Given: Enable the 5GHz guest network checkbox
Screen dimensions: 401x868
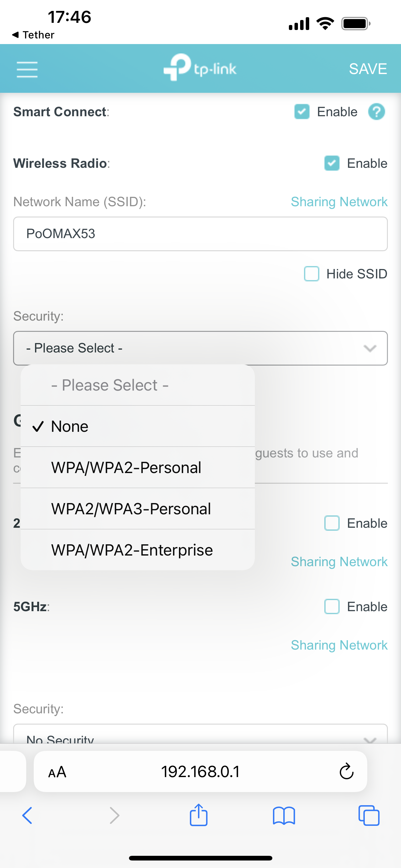Looking at the screenshot, I should [332, 606].
